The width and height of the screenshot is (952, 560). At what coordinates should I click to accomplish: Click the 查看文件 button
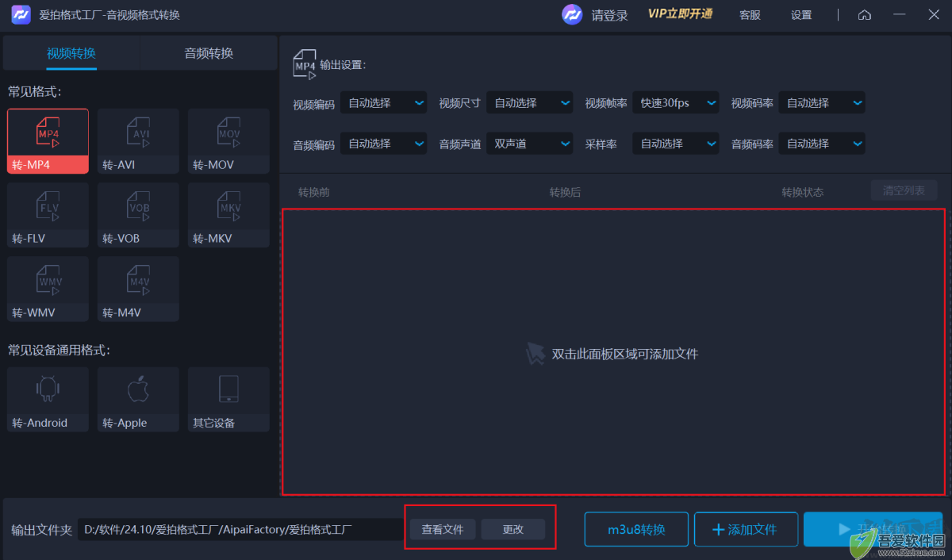[x=443, y=529]
